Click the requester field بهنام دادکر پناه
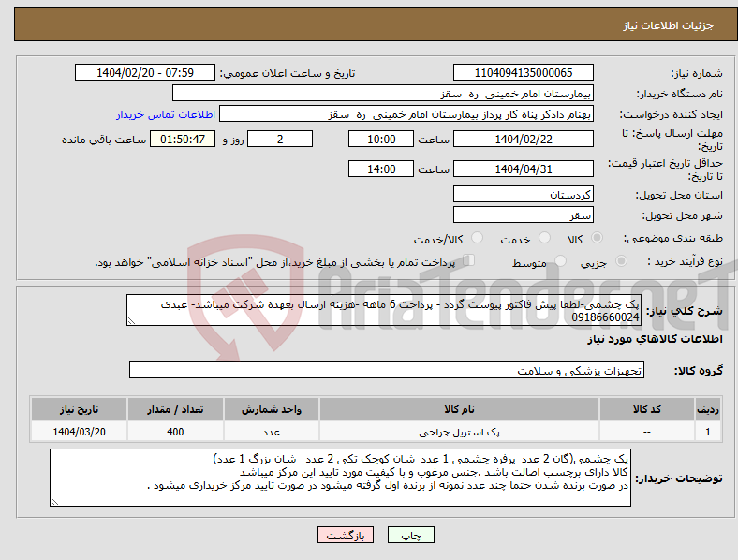 pyautogui.click(x=406, y=114)
